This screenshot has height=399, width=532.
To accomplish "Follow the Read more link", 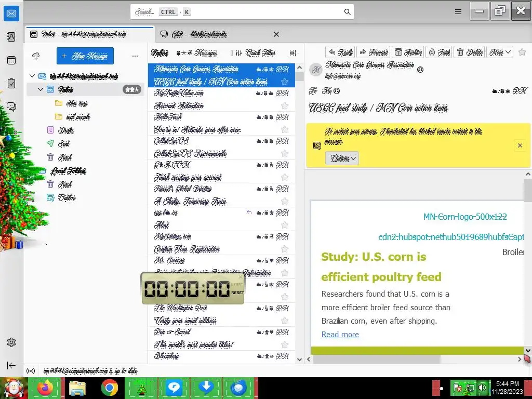I will coord(340,335).
